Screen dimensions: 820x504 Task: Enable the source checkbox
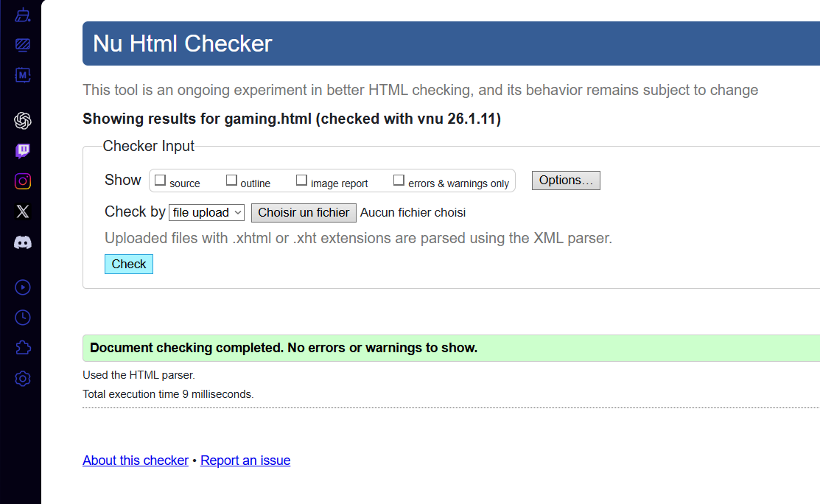(160, 181)
